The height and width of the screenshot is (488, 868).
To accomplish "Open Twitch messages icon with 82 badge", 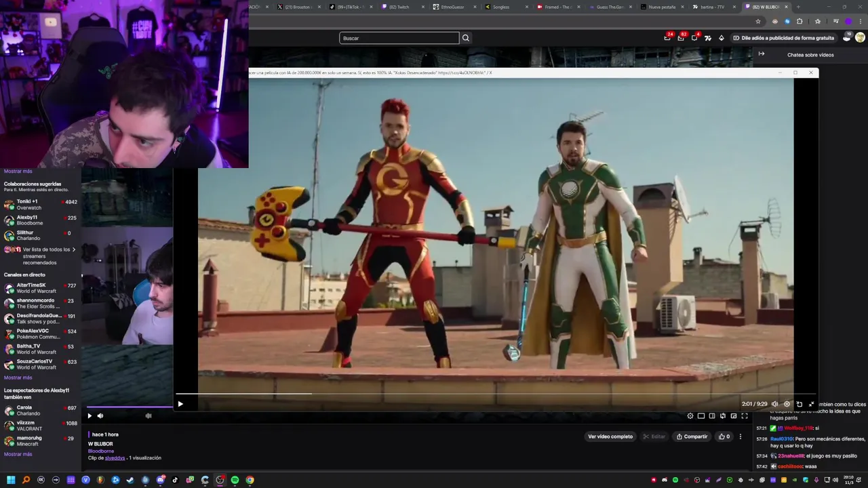I will point(681,38).
